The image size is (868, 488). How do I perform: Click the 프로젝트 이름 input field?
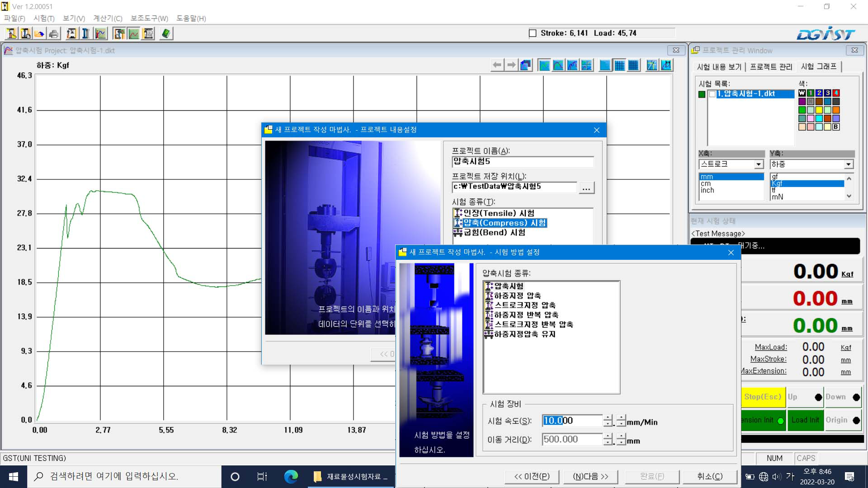523,162
